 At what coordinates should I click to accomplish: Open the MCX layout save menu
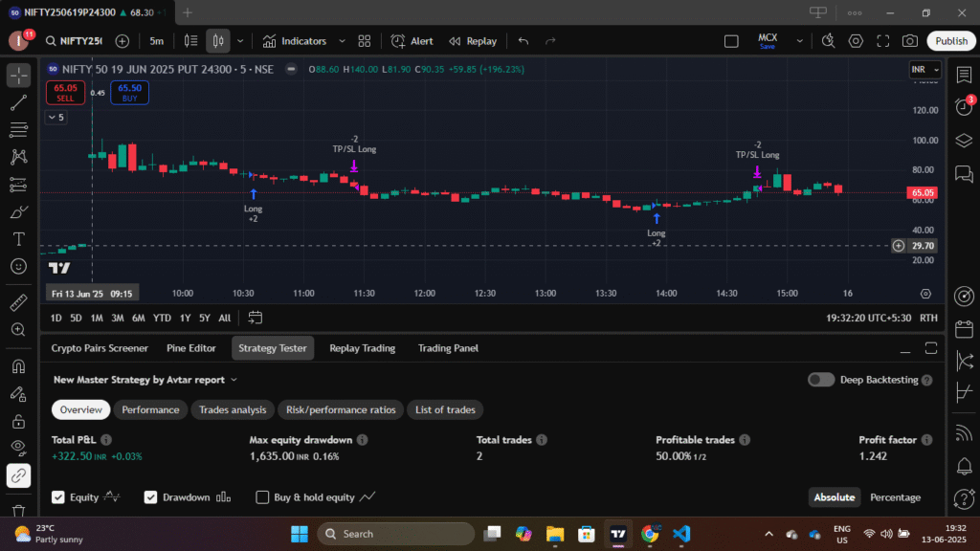coord(768,41)
